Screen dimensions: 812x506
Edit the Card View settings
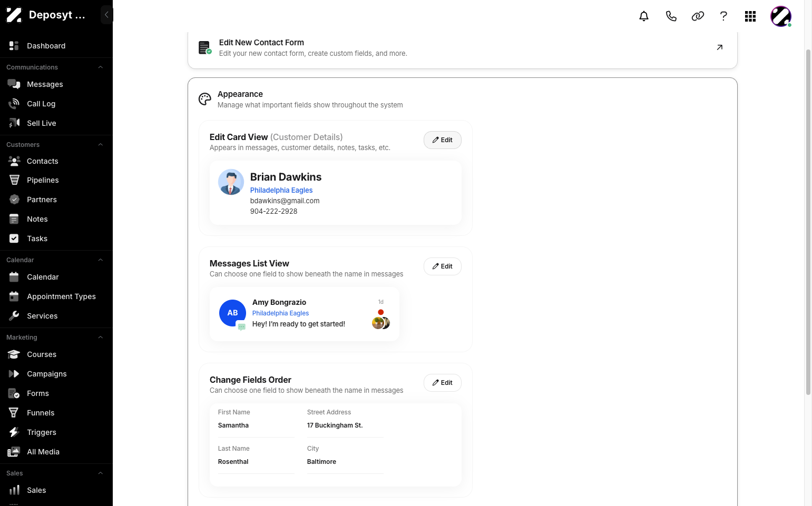tap(443, 140)
